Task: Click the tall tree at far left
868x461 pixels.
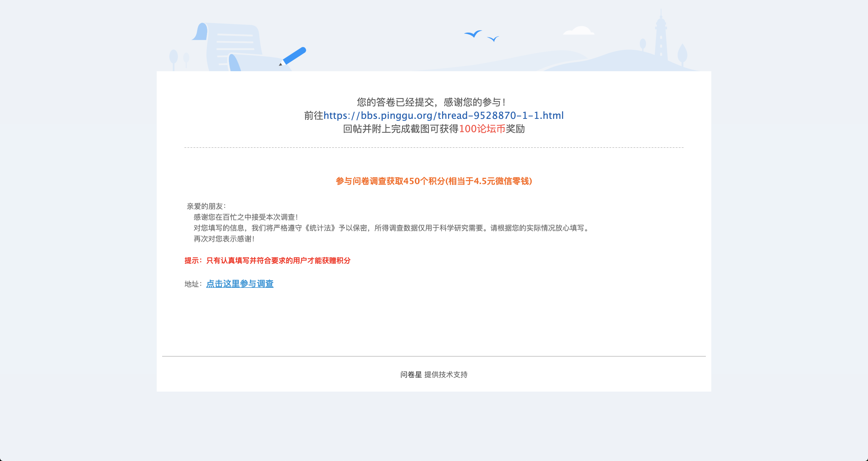Action: (174, 57)
